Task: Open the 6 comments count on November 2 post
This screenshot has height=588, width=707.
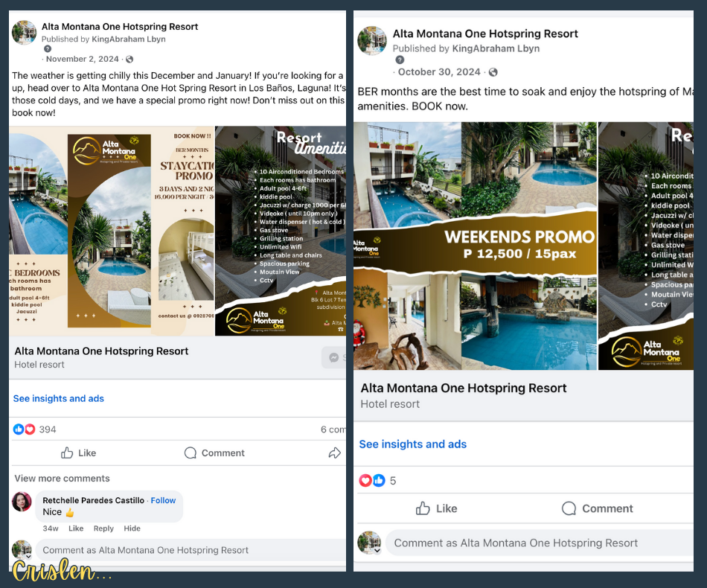Action: pyautogui.click(x=333, y=429)
